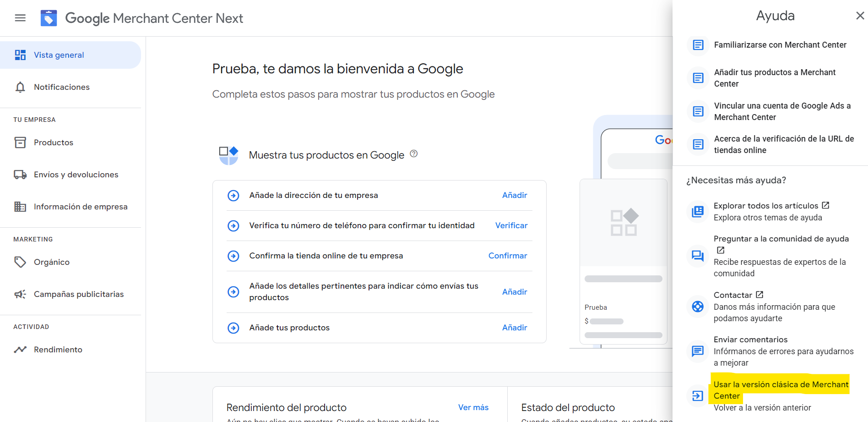Click Añadir for the Añade tus productos step
This screenshot has width=868, height=422.
click(x=515, y=328)
